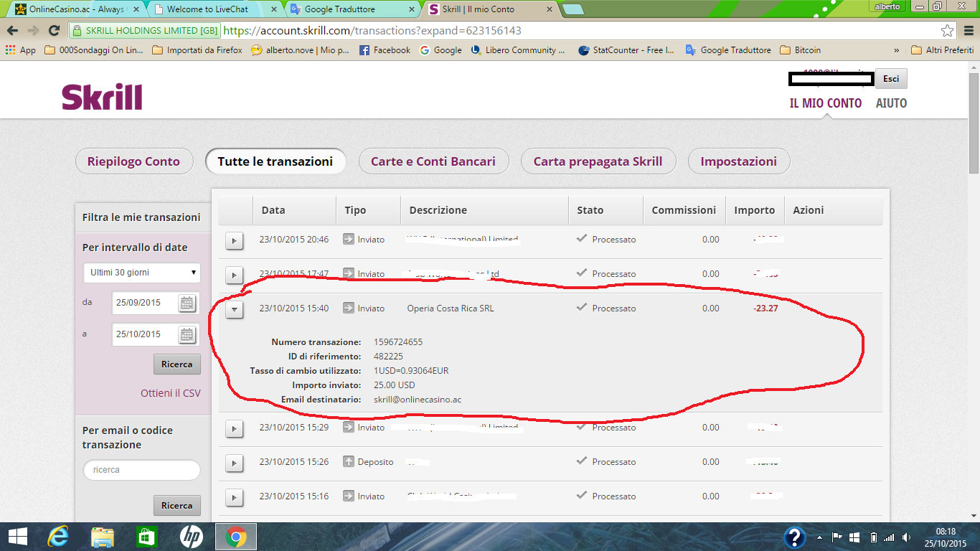Open the HP app on the taskbar
The height and width of the screenshot is (551, 980).
tap(192, 537)
